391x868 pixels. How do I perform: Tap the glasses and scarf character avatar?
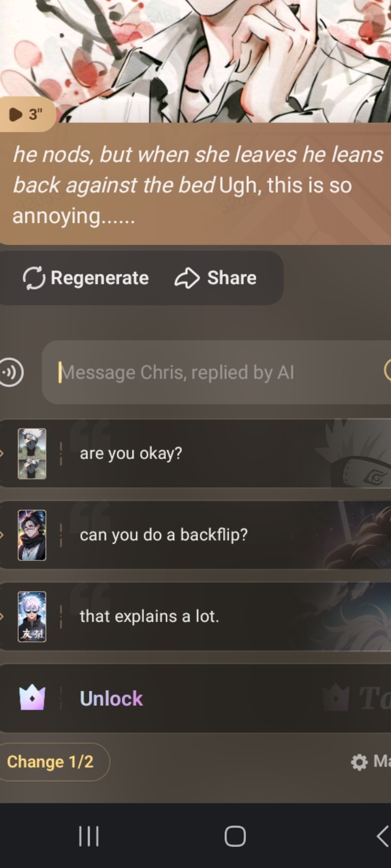[32, 535]
